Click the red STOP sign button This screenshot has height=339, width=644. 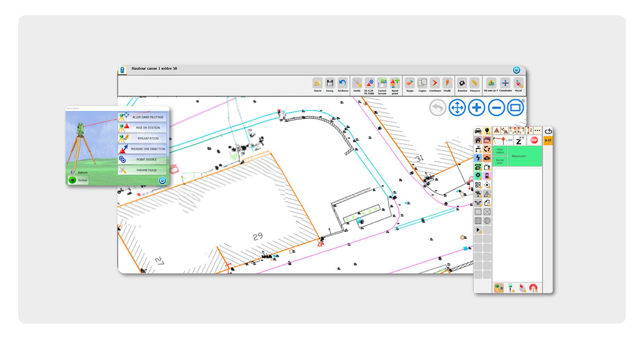534,140
